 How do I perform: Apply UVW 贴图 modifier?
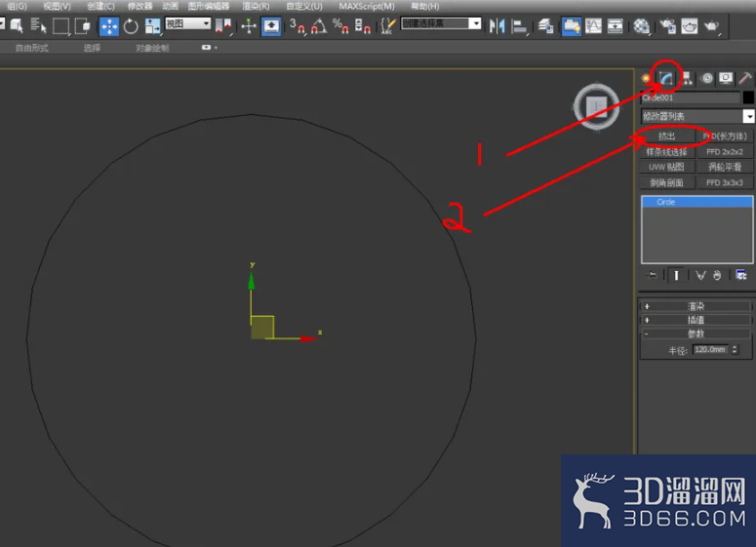(x=667, y=168)
